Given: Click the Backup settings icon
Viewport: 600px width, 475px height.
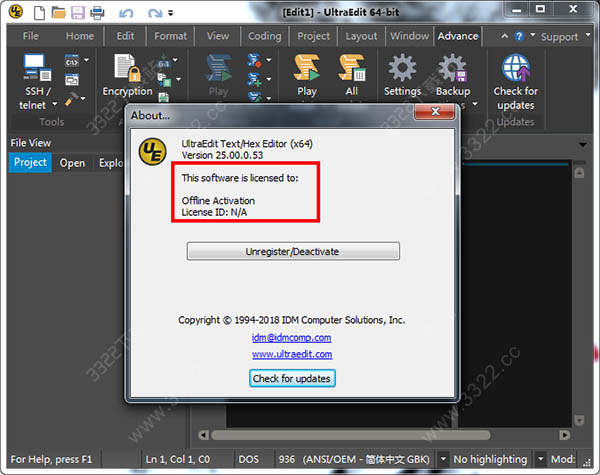Looking at the screenshot, I should pos(453,68).
